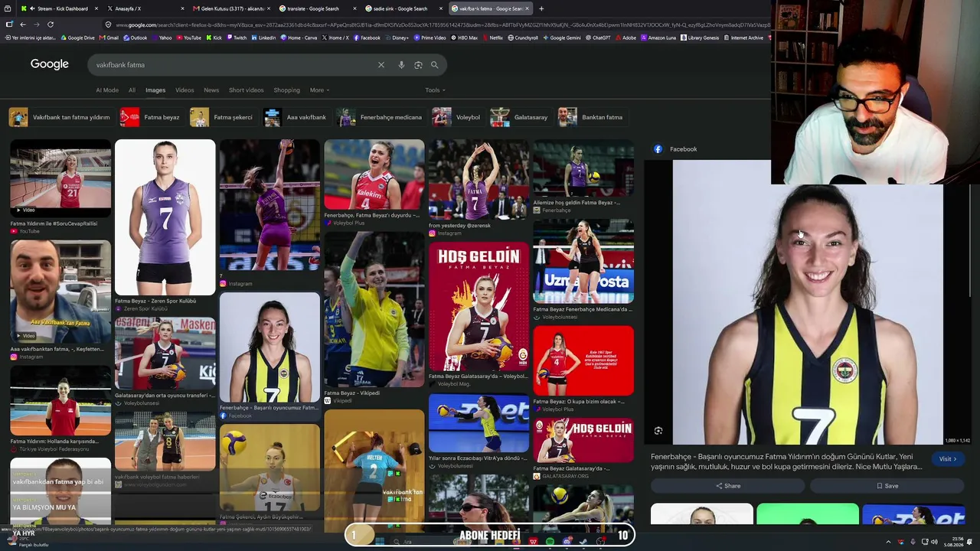Open the Outlook bookmark

[136, 37]
